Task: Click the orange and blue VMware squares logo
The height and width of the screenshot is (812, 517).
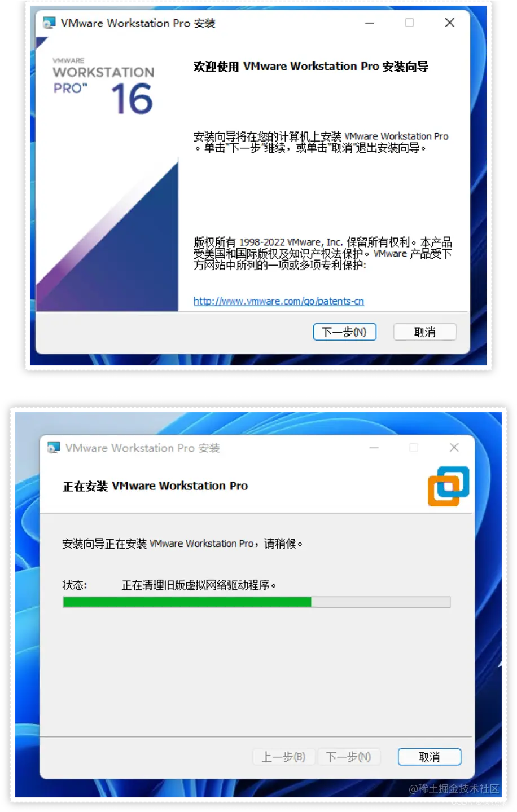Action: click(449, 486)
